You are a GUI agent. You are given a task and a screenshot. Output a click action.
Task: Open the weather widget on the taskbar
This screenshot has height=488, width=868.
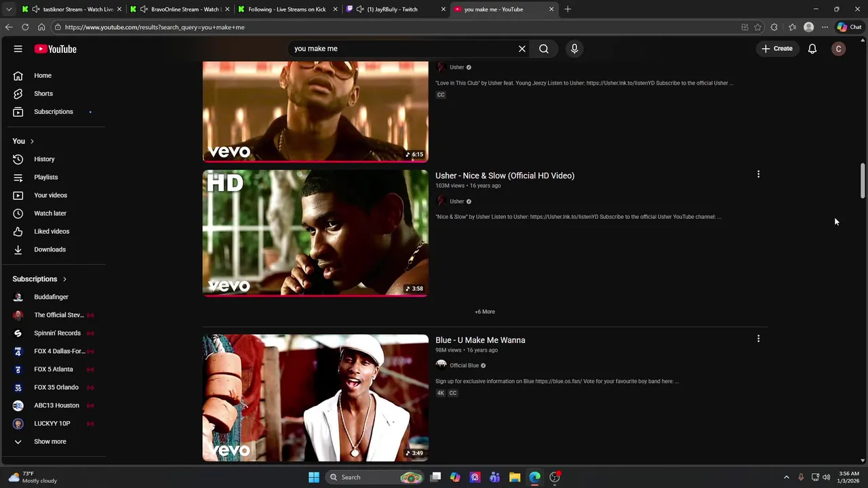pyautogui.click(x=33, y=477)
